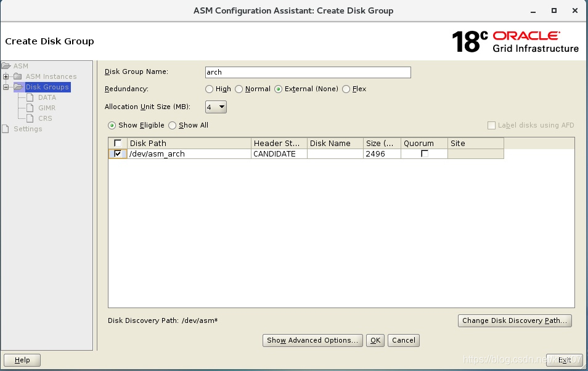Click the Disk Name cell for /dev/asm_arch
The width and height of the screenshot is (588, 371).
[335, 154]
